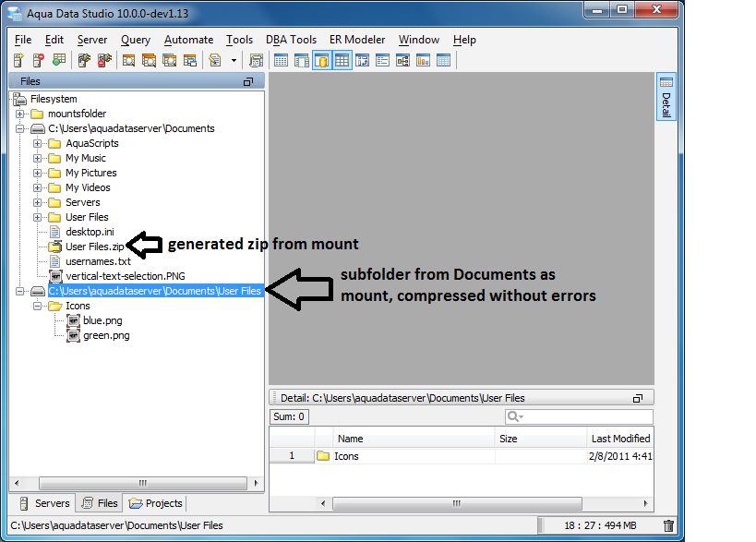Click the form layout toolbar icon
This screenshot has width=756, height=542.
click(x=382, y=60)
